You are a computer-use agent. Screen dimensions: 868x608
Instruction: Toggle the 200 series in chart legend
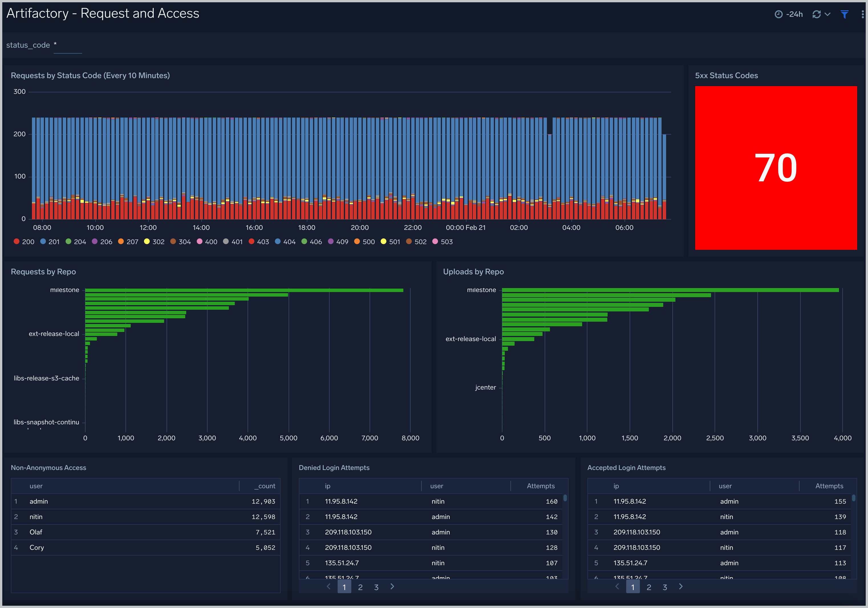pos(24,242)
